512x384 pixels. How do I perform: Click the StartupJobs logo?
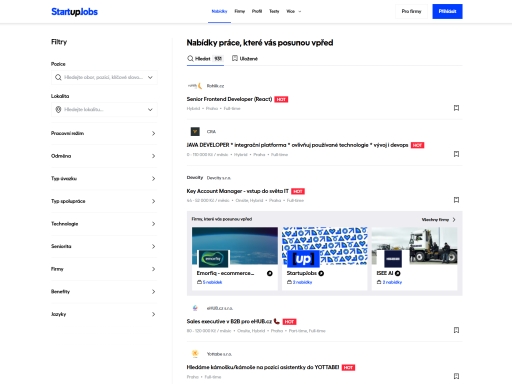point(74,12)
